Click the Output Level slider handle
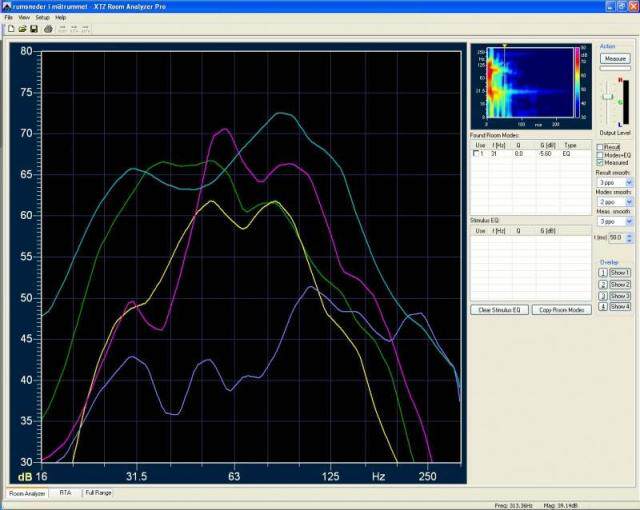Image resolution: width=640 pixels, height=510 pixels. 608,97
